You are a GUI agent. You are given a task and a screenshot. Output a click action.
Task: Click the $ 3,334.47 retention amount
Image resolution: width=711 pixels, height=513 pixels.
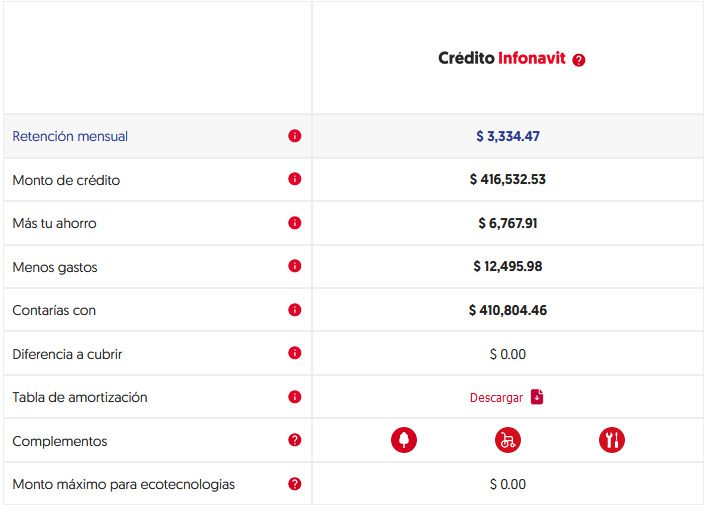tap(508, 136)
